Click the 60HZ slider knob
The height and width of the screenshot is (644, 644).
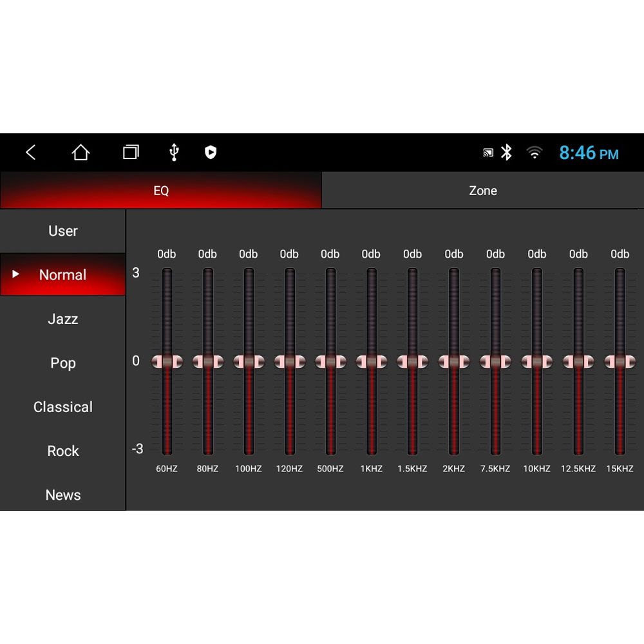tap(167, 361)
